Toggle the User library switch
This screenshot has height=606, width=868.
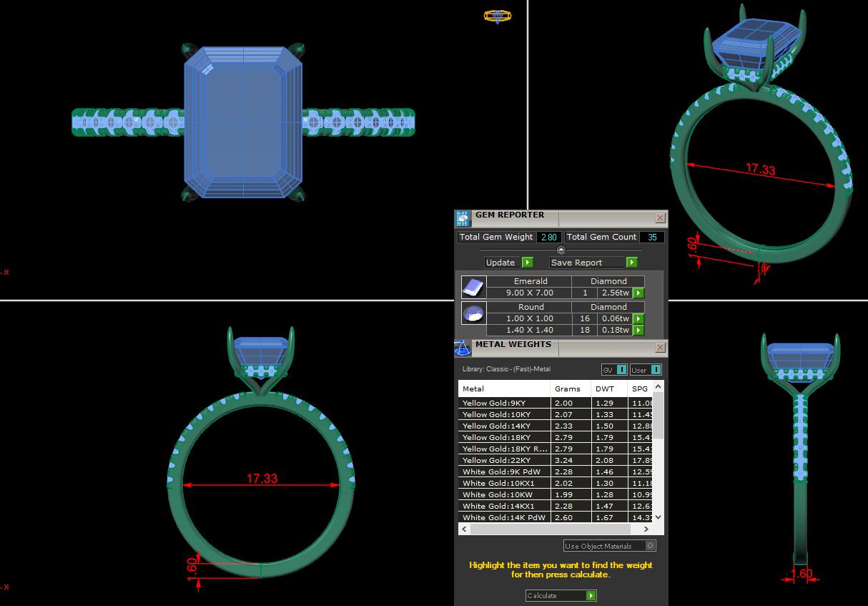646,370
